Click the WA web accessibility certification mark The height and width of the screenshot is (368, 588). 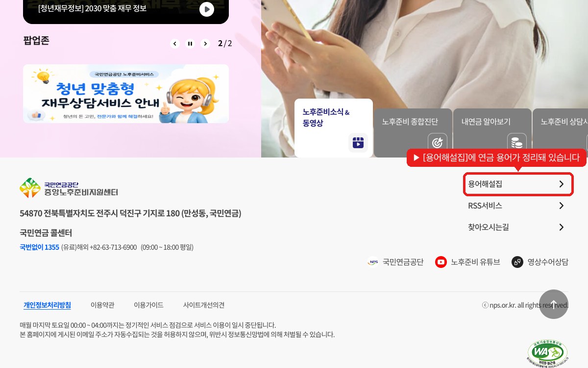(548, 353)
